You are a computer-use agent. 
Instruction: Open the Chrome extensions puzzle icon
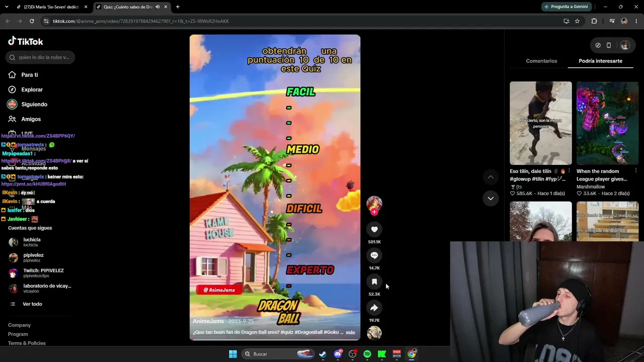pos(594,21)
